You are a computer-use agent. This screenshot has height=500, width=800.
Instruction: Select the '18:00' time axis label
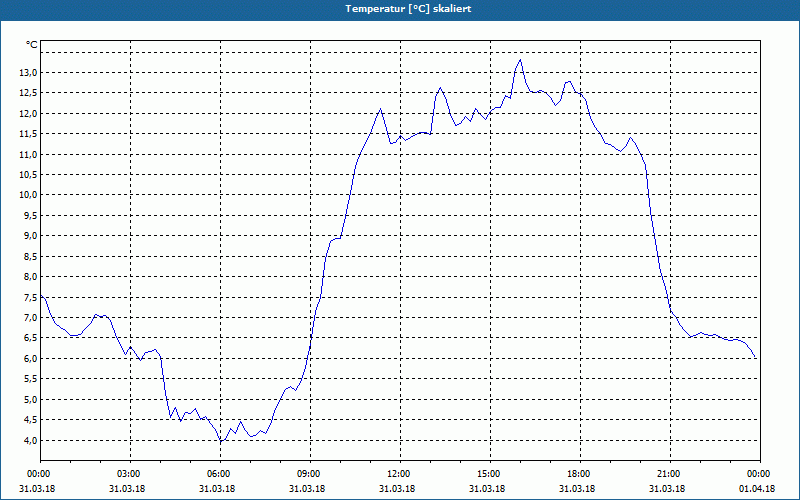578,474
